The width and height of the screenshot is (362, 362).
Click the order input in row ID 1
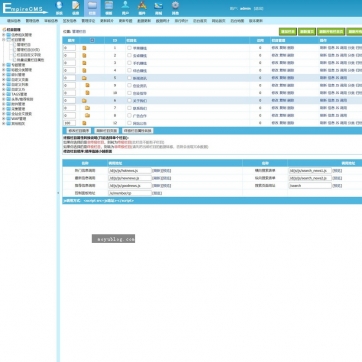point(69,48)
